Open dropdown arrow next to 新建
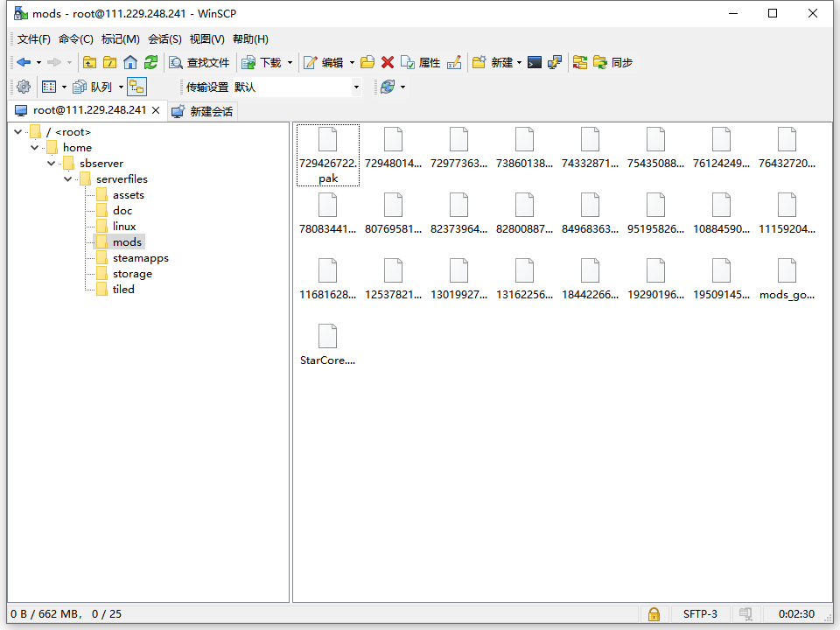 coord(519,63)
